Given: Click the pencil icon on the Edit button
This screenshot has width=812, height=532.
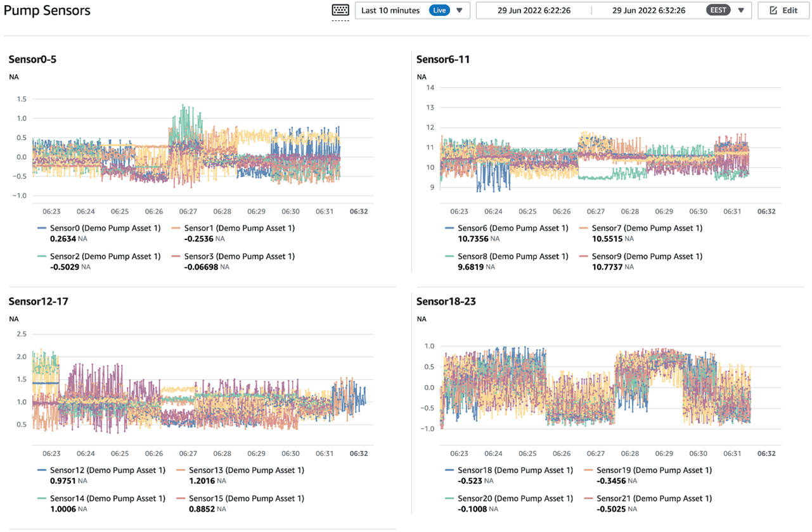Looking at the screenshot, I should (773, 10).
